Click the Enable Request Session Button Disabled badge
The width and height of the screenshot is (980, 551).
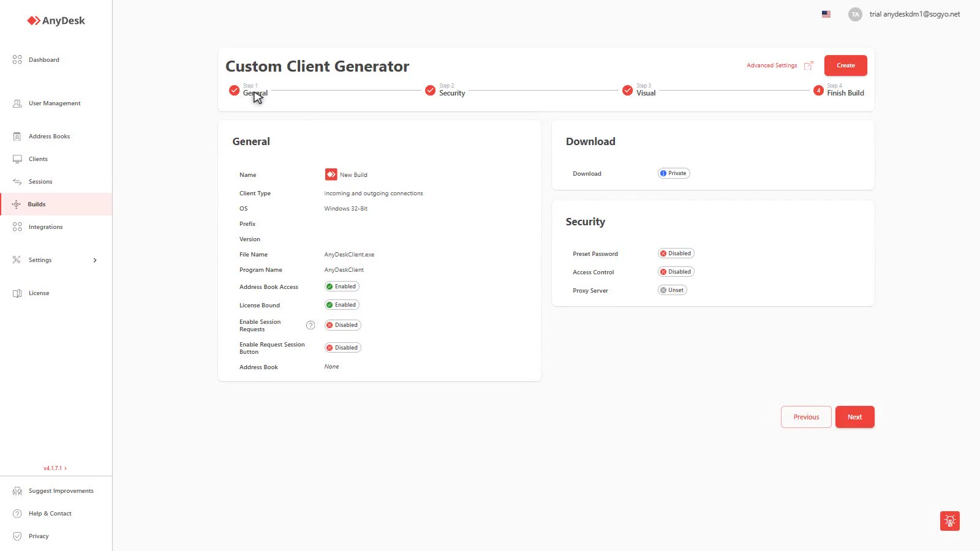[342, 348]
